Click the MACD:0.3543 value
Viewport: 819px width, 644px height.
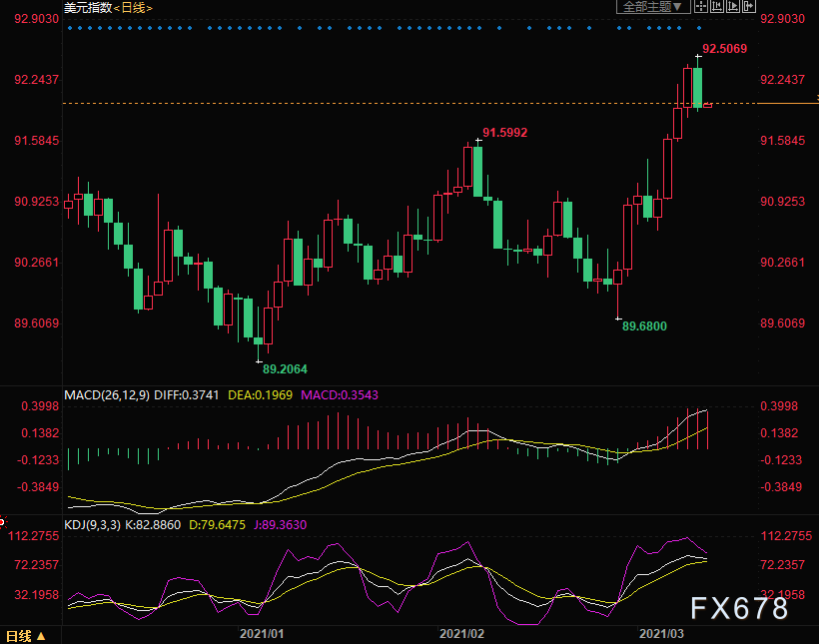tap(340, 394)
